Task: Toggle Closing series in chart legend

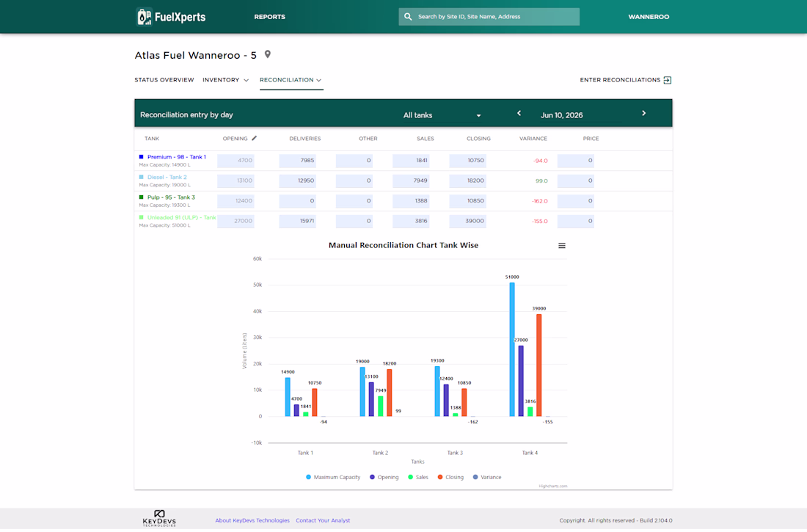Action: (x=450, y=478)
